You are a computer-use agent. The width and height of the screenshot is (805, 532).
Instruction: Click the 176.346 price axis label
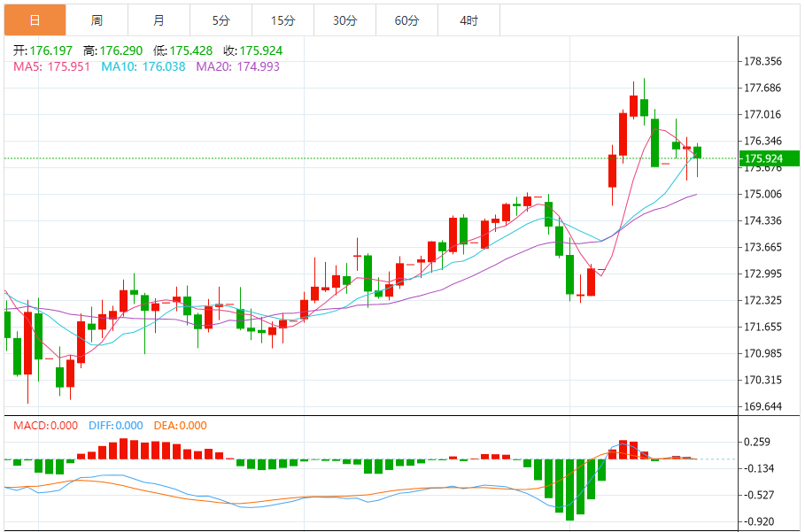pos(762,141)
